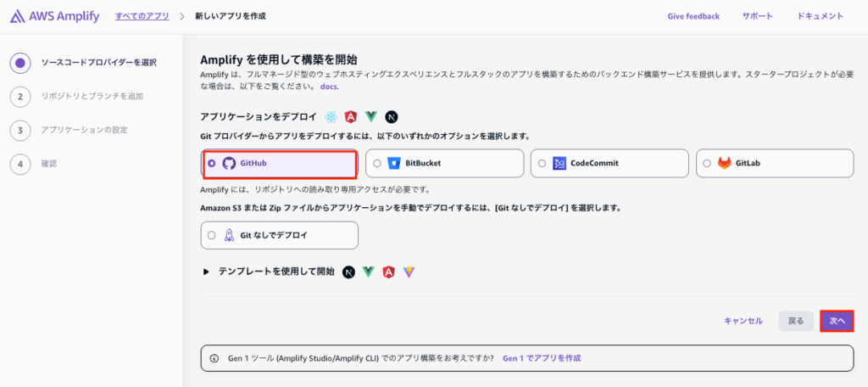The width and height of the screenshot is (868, 387).
Task: Click the Gen 1 でアプリを作成 link
Action: 542,358
